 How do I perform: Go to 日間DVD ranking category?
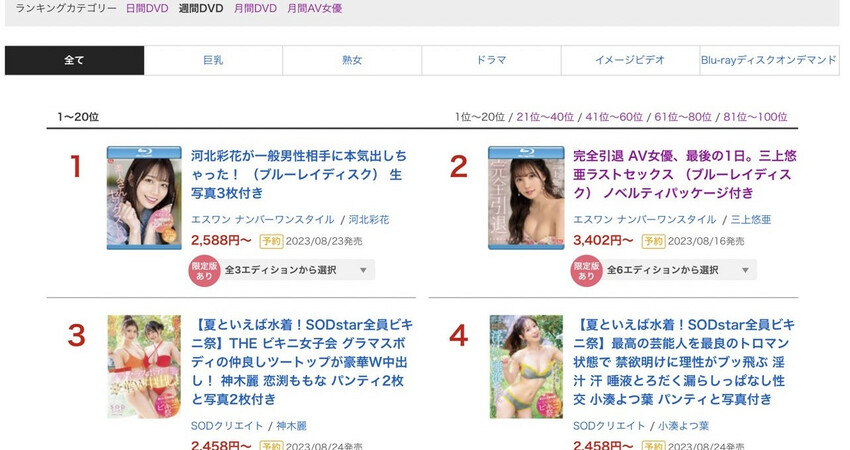click(147, 9)
